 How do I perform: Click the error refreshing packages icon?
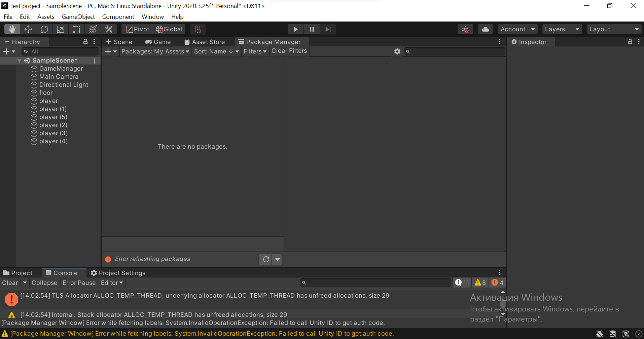pyautogui.click(x=108, y=259)
